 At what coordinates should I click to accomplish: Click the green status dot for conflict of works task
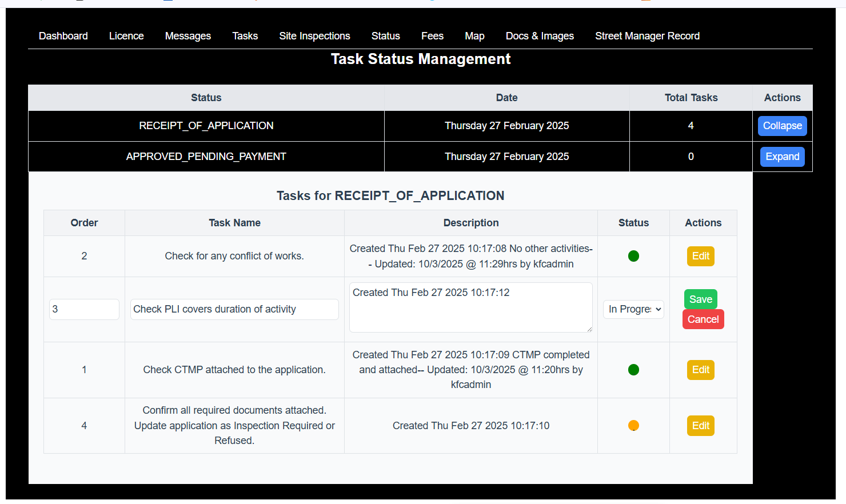633,256
